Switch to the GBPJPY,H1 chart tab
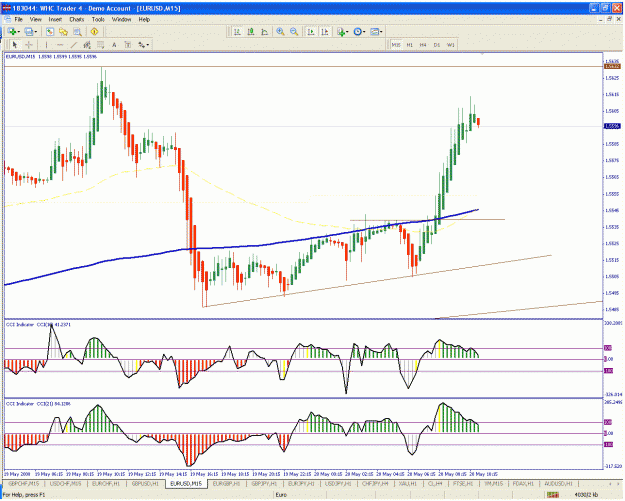 (264, 483)
